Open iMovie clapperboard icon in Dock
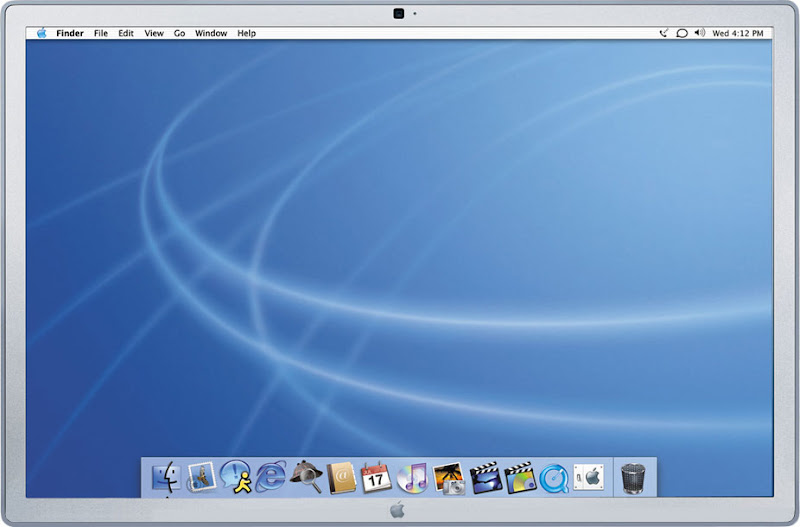The width and height of the screenshot is (800, 527). coord(485,478)
